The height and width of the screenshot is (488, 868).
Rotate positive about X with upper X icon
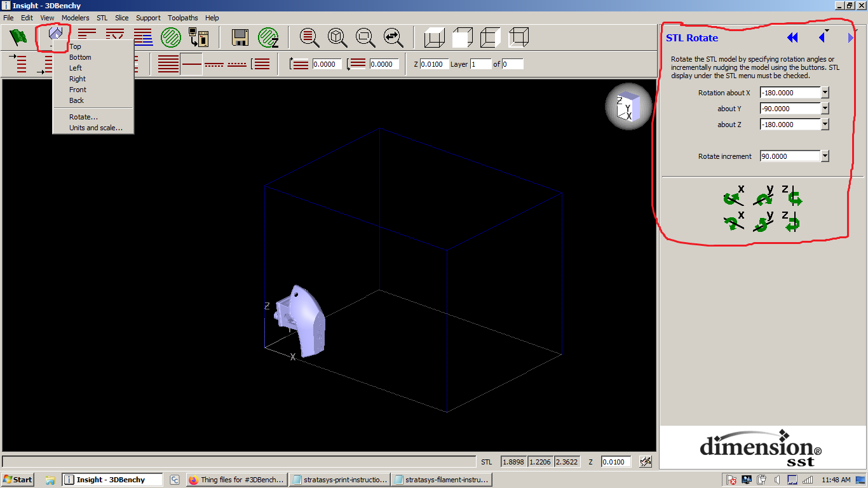pyautogui.click(x=734, y=197)
